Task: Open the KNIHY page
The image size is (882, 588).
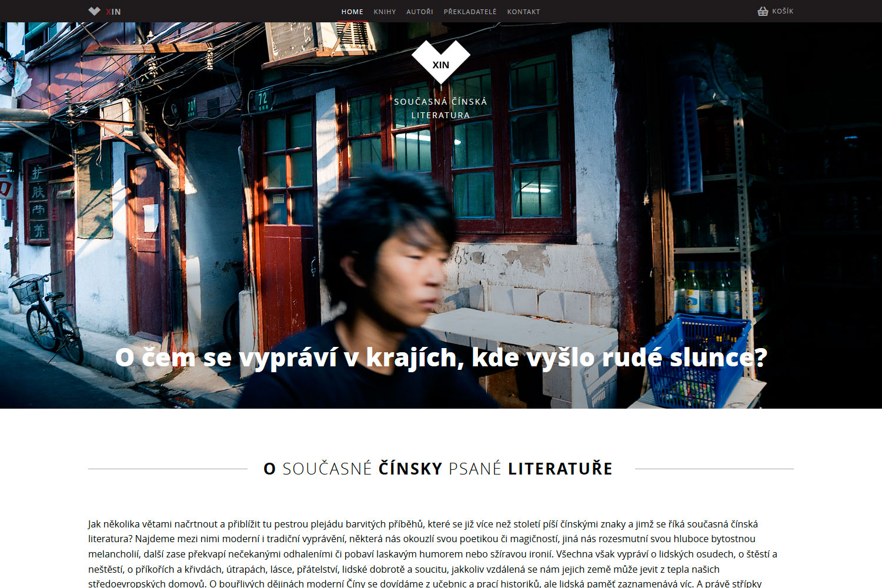Action: pos(385,12)
